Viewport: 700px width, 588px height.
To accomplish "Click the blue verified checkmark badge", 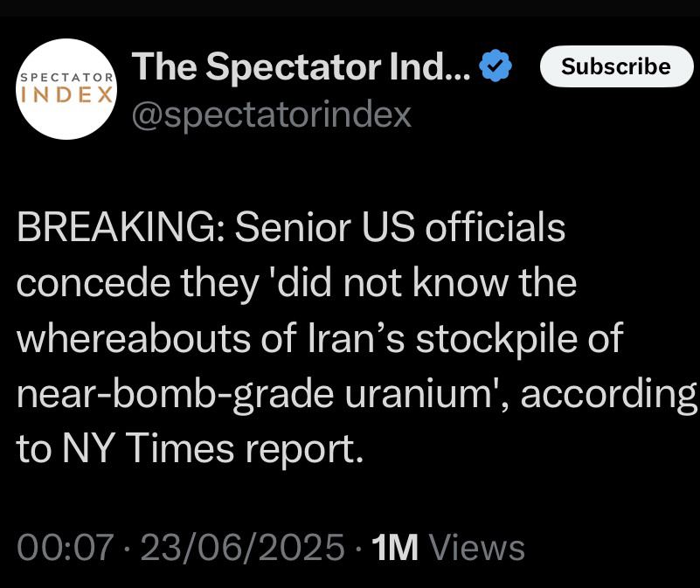I will (499, 66).
